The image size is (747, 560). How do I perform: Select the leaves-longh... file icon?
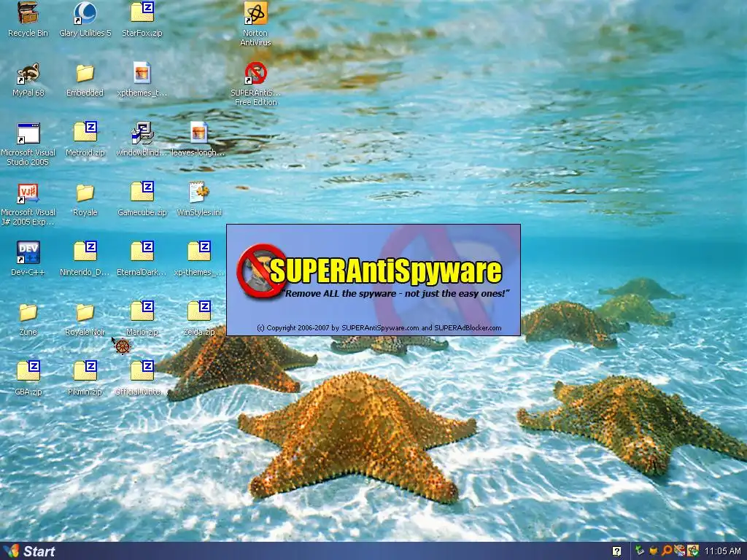[x=198, y=139]
